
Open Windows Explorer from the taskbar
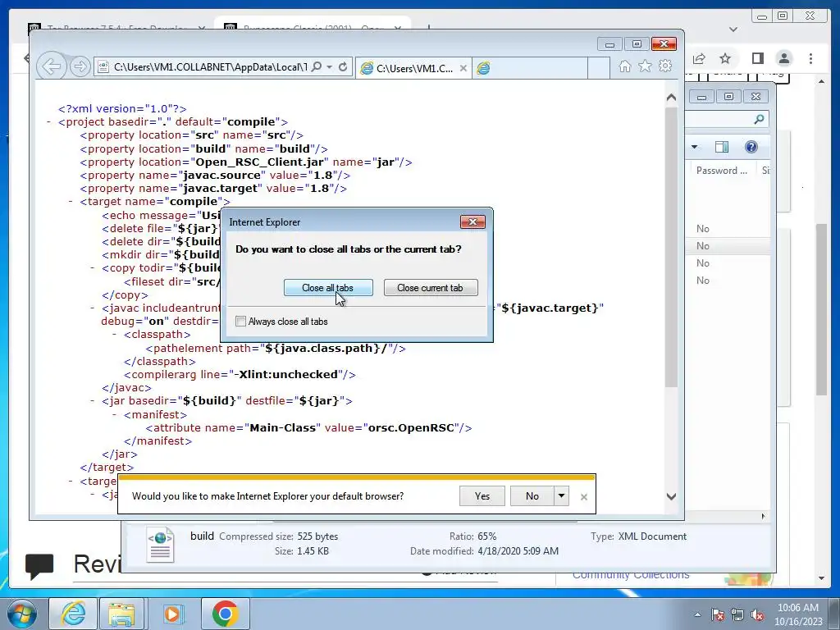(x=121, y=614)
